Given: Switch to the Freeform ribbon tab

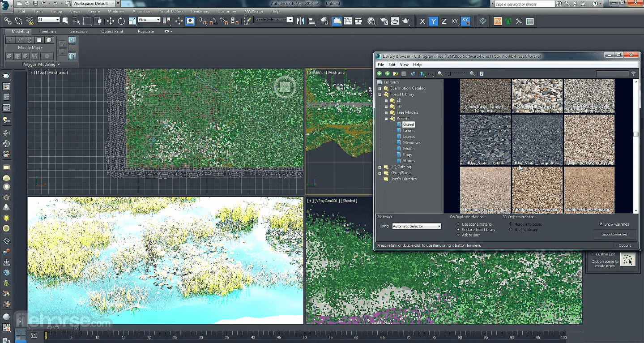Looking at the screenshot, I should (x=47, y=31).
